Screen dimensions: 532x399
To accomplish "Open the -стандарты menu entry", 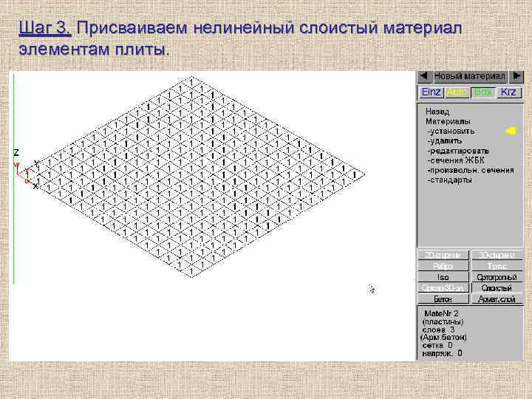I will [449, 180].
